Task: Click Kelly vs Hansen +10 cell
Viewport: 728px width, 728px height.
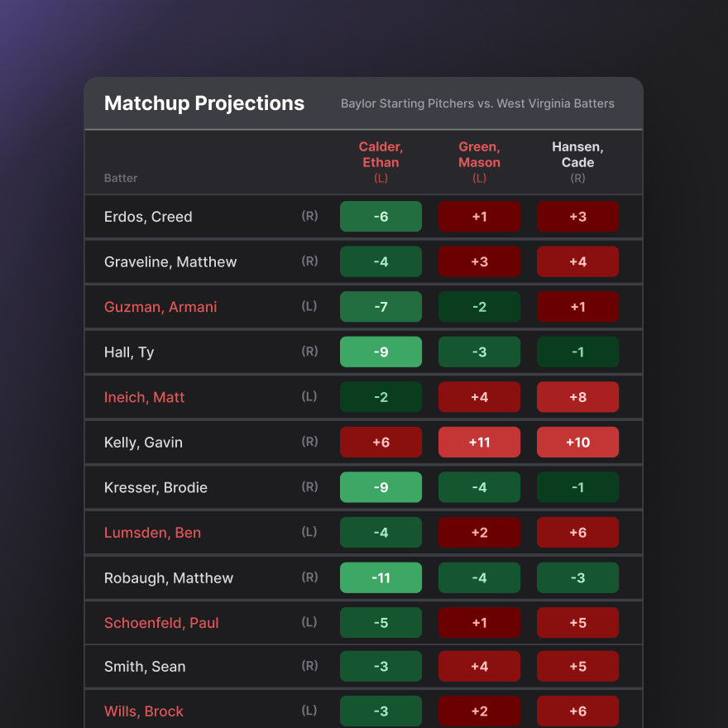Action: tap(577, 443)
